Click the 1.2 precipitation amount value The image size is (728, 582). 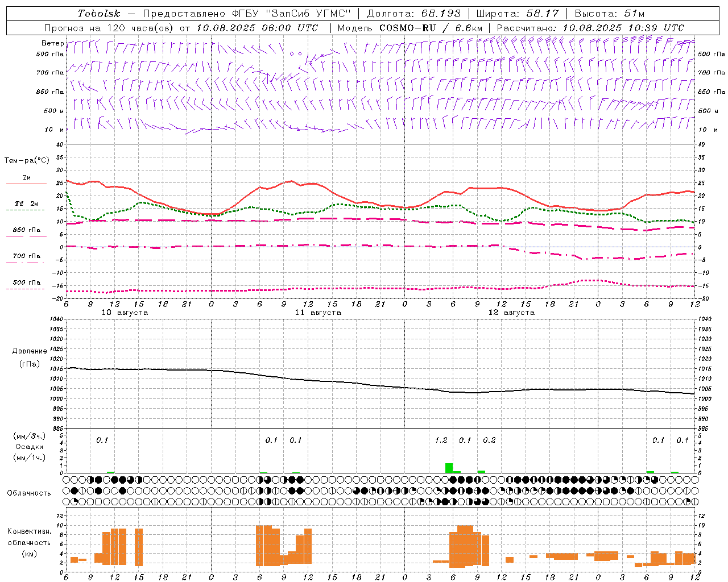click(x=441, y=440)
